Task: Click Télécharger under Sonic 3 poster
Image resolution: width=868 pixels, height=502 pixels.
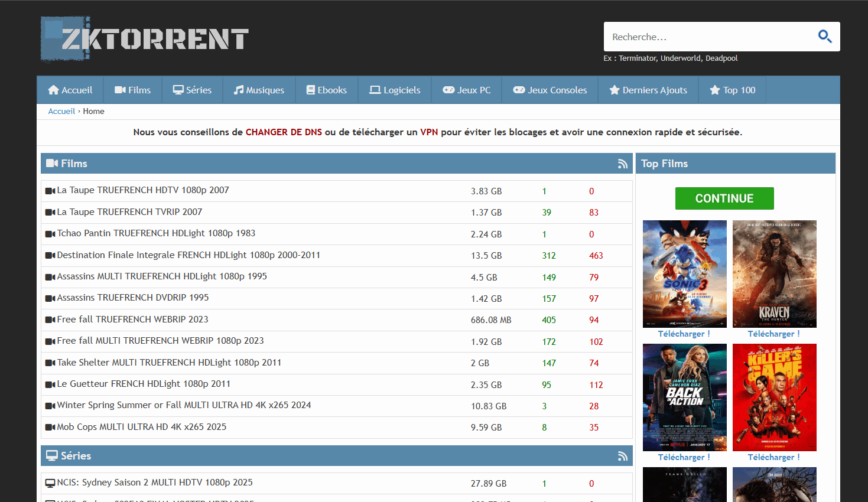Action: click(x=684, y=334)
